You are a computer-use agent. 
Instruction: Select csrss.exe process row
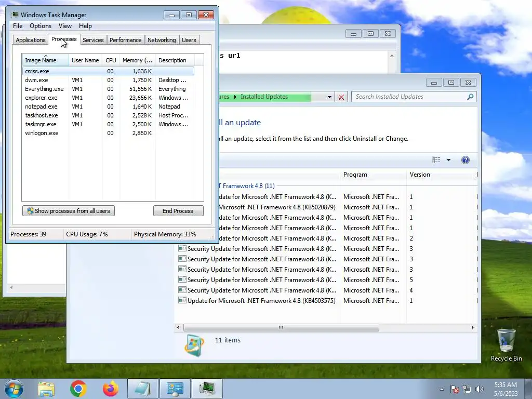click(108, 71)
